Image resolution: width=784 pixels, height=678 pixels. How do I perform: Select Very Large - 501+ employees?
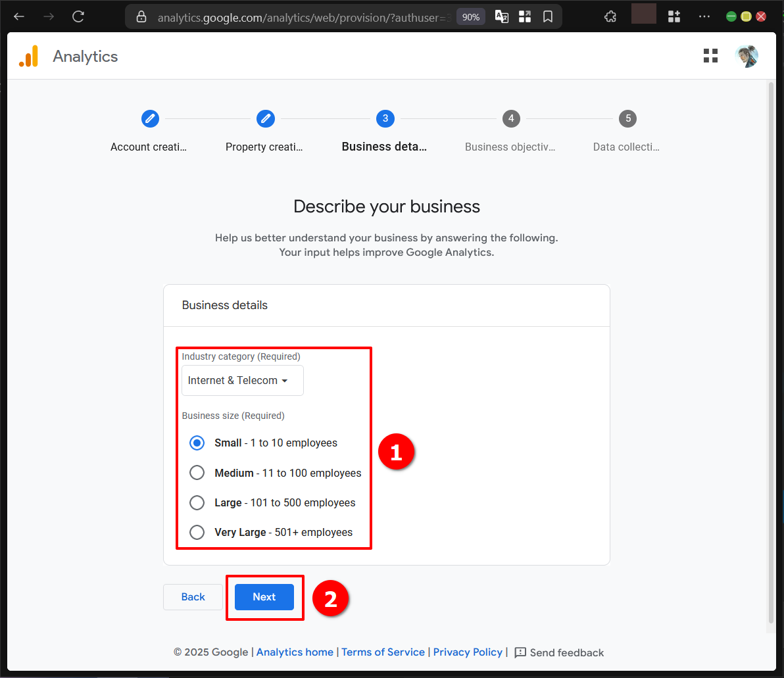tap(197, 532)
